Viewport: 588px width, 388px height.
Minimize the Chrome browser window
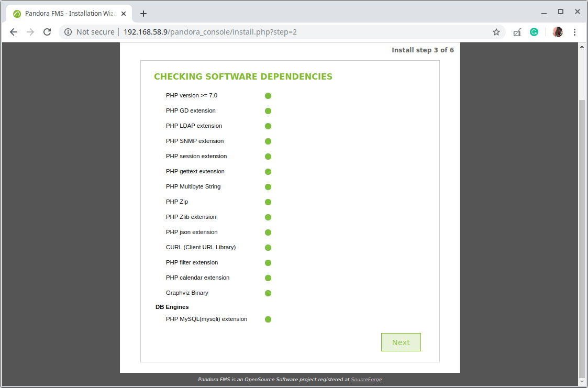tap(543, 13)
